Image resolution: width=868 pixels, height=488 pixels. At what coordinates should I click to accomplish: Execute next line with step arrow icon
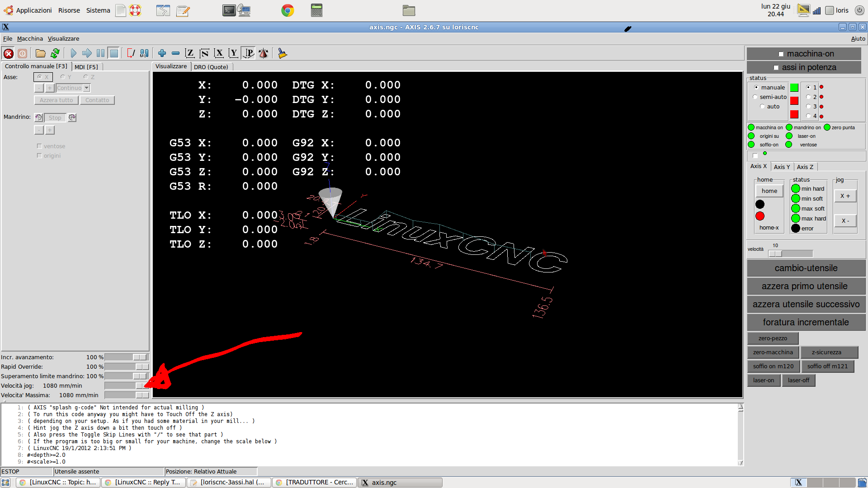(x=87, y=54)
